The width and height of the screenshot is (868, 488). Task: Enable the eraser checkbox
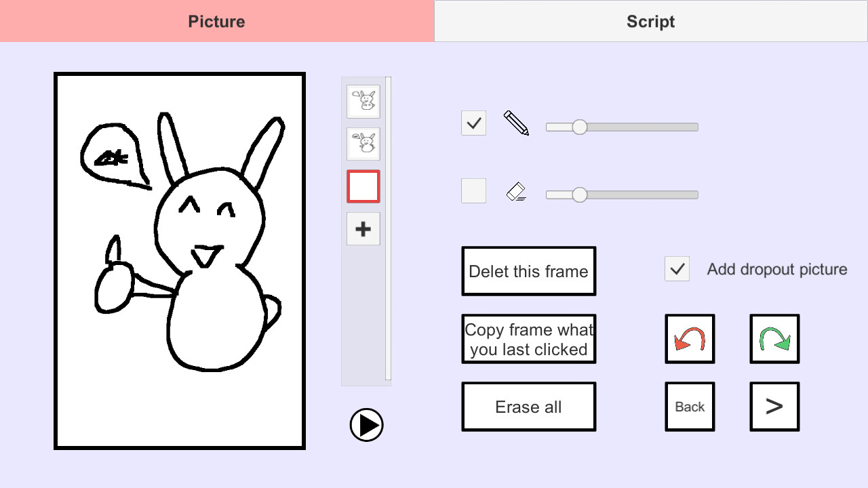coord(473,191)
